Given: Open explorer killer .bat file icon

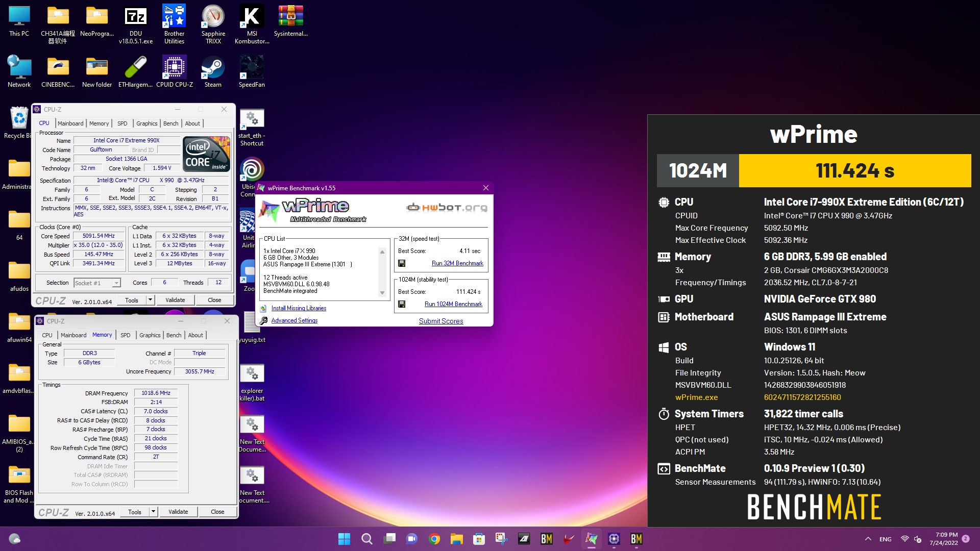Looking at the screenshot, I should [252, 383].
